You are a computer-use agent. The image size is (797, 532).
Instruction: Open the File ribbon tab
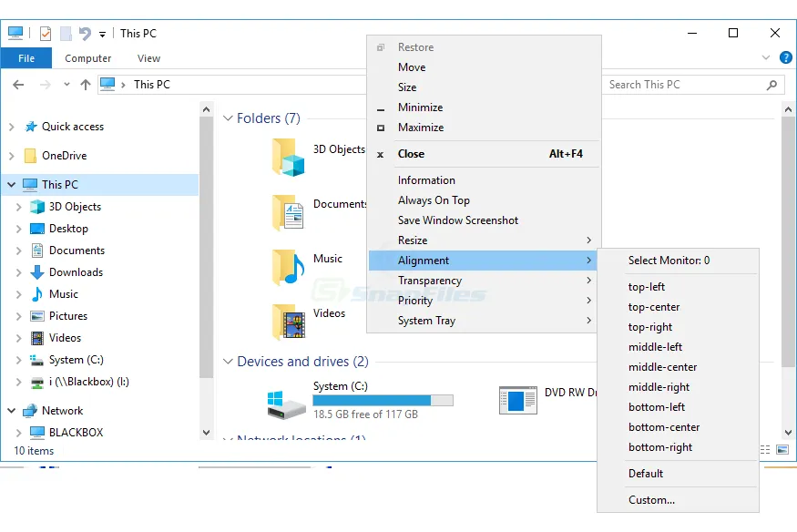(x=26, y=58)
